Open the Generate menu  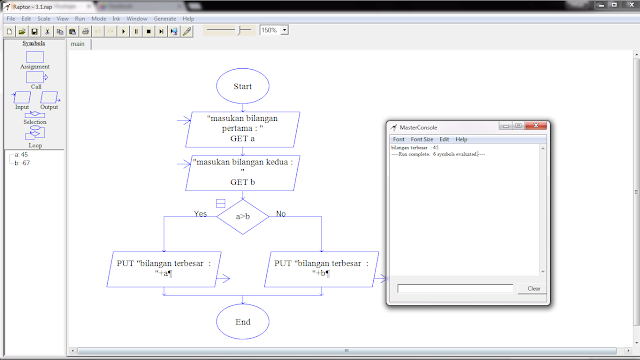[165, 19]
